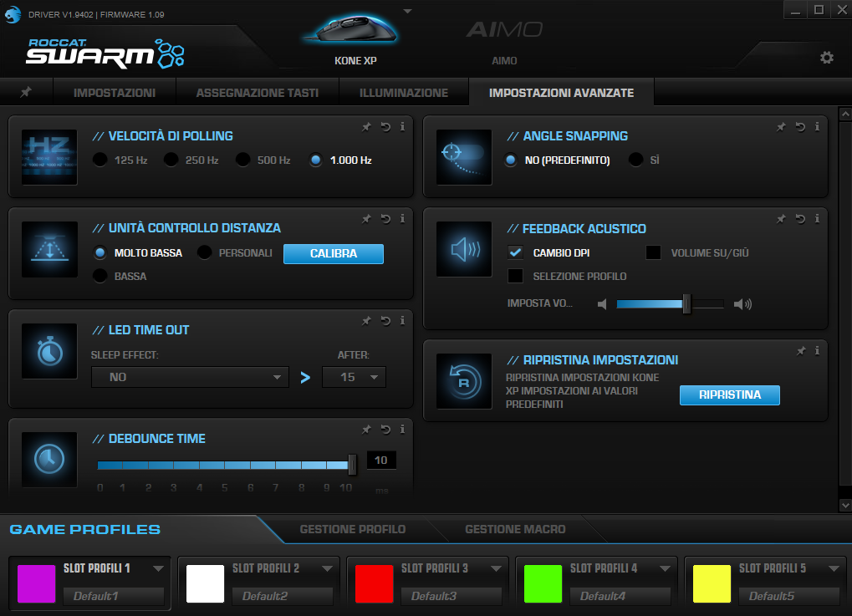
Task: Select 500 Hz polling rate
Action: tap(242, 160)
